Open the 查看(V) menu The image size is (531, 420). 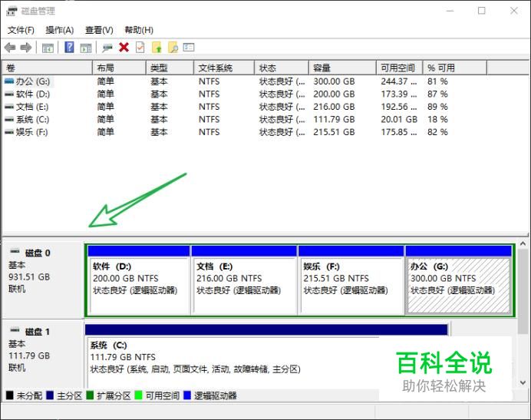coord(99,30)
